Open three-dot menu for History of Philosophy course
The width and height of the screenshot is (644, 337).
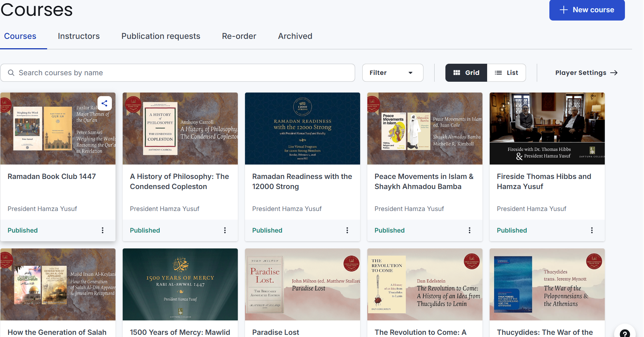tap(225, 230)
